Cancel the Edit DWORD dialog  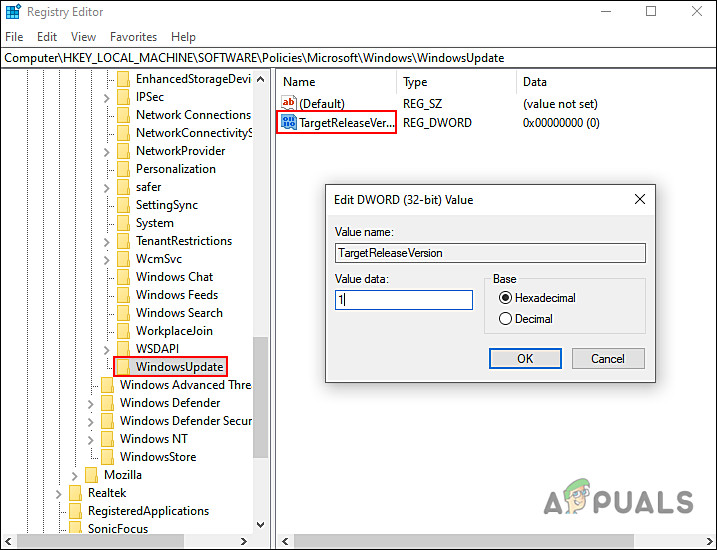click(x=608, y=358)
